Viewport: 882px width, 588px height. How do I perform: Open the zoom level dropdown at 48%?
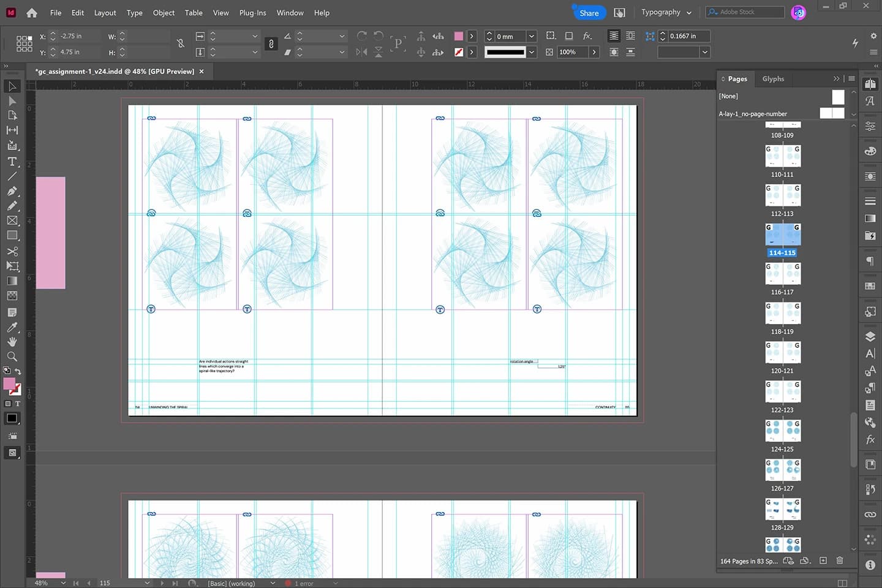pyautogui.click(x=63, y=583)
